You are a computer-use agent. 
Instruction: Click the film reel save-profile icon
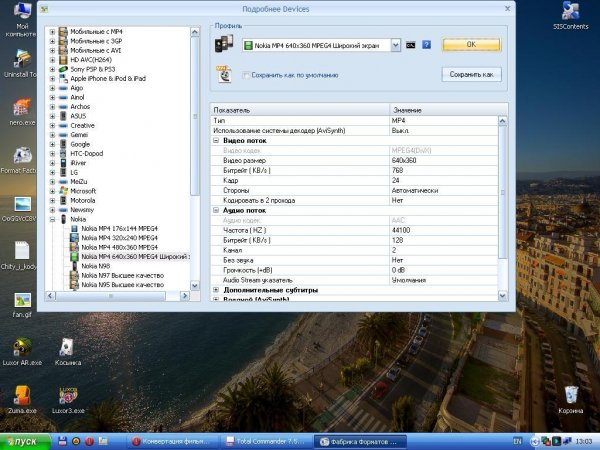click(x=223, y=74)
